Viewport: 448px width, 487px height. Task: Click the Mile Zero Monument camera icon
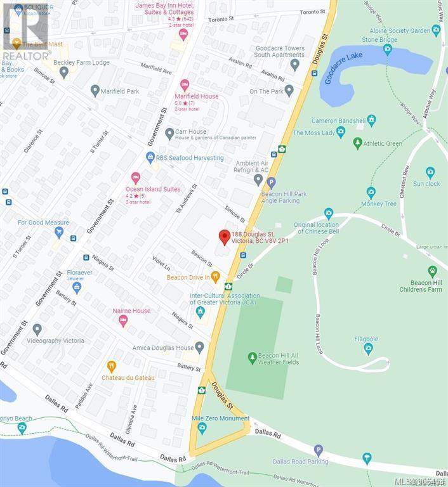point(202,428)
